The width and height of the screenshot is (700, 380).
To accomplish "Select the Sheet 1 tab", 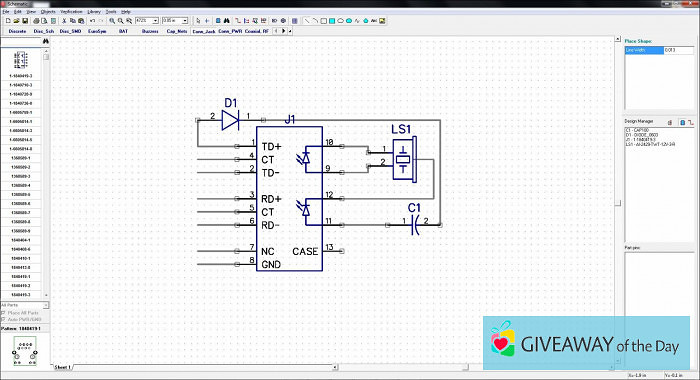I will coord(62,367).
